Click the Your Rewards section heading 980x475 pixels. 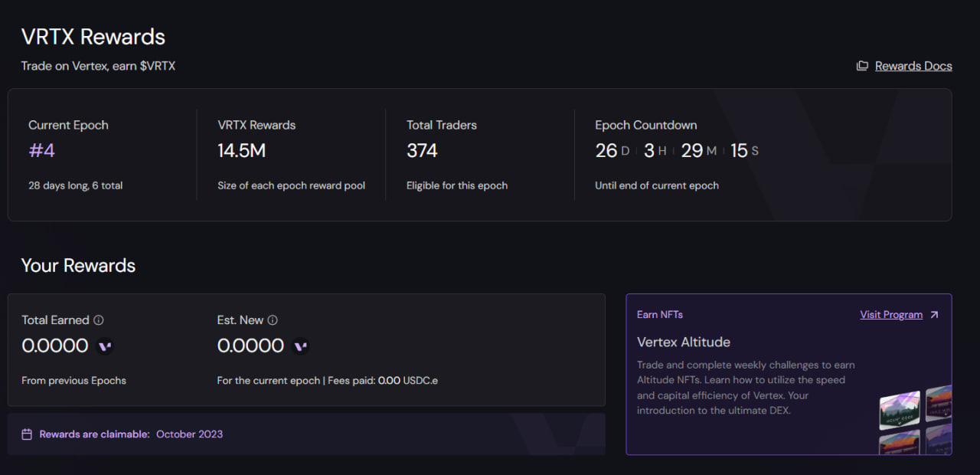pyautogui.click(x=78, y=266)
